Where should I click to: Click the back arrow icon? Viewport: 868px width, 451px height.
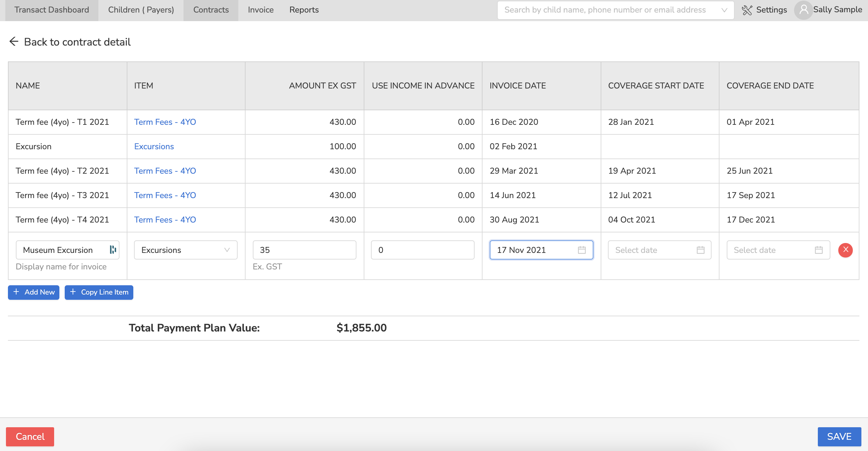coord(14,42)
